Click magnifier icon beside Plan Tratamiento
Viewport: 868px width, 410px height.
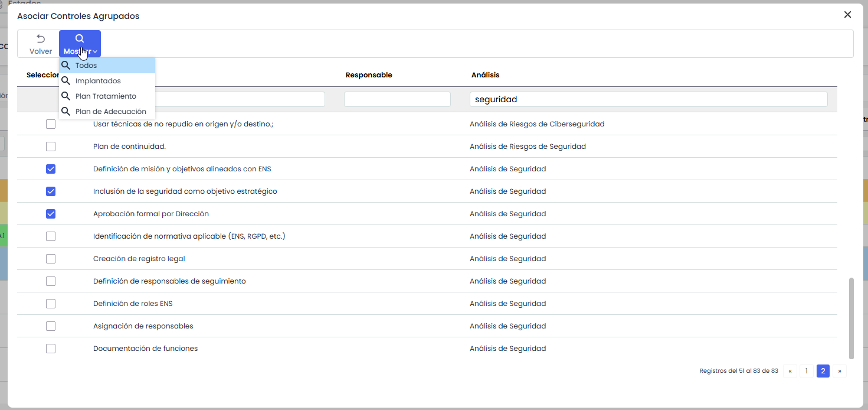click(x=66, y=96)
